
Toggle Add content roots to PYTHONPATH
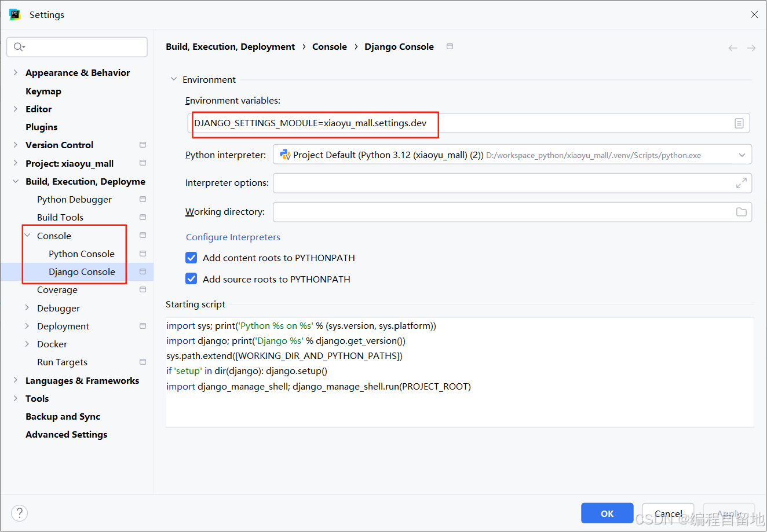[191, 258]
